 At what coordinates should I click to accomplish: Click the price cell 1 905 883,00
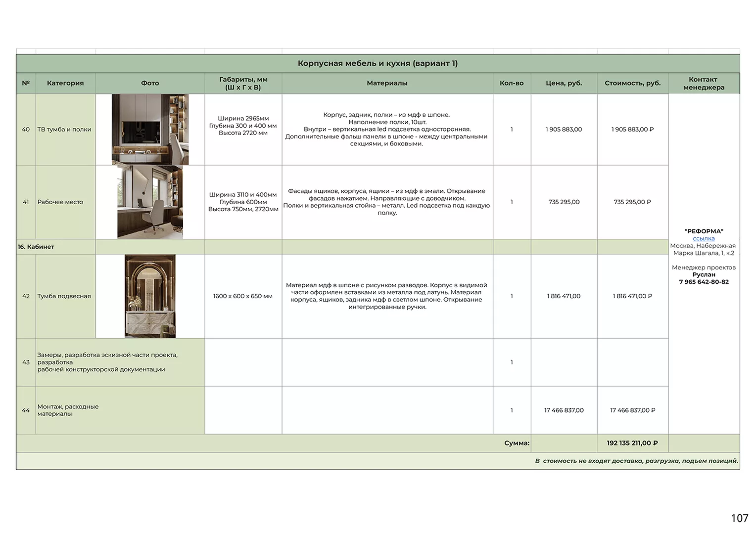(x=564, y=129)
